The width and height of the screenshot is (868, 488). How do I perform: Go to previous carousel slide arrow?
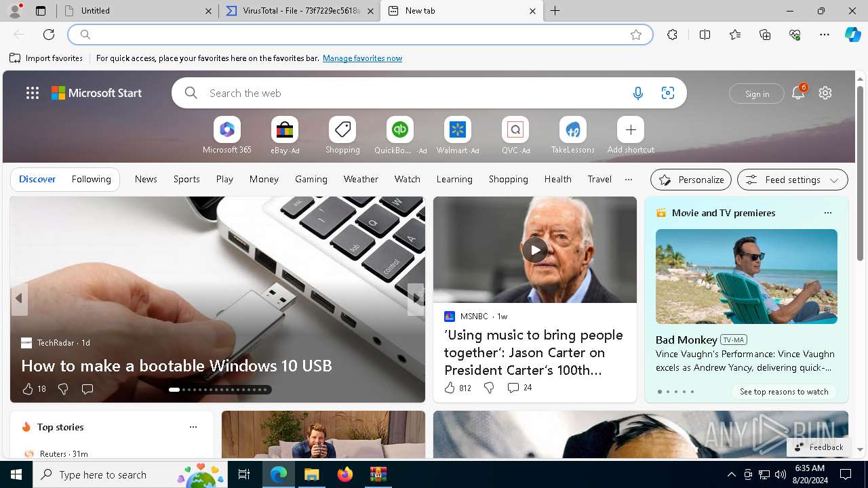click(19, 298)
